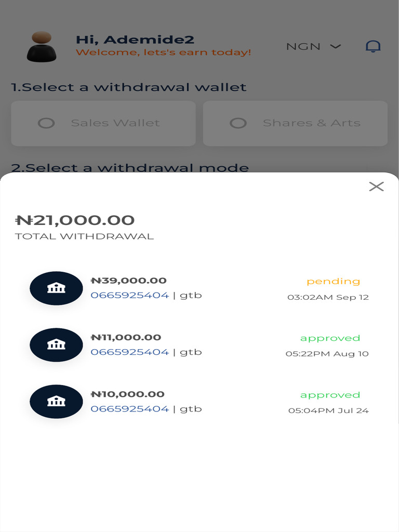Click account number on Aug 10 withdrawal
Image resolution: width=399 pixels, height=532 pixels.
pyautogui.click(x=130, y=352)
